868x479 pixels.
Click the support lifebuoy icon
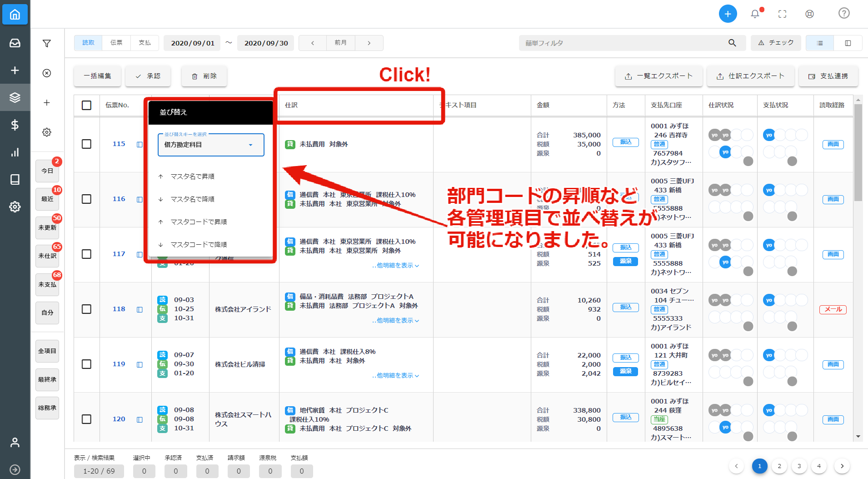coord(809,14)
